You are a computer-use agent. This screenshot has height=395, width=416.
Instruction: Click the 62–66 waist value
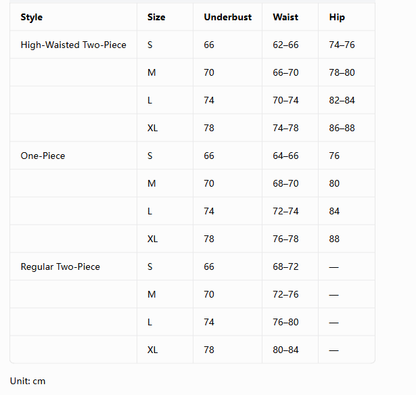tap(285, 45)
